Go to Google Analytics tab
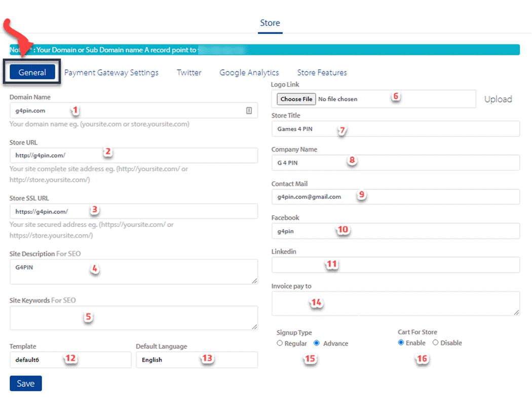The image size is (532, 417). tap(249, 72)
